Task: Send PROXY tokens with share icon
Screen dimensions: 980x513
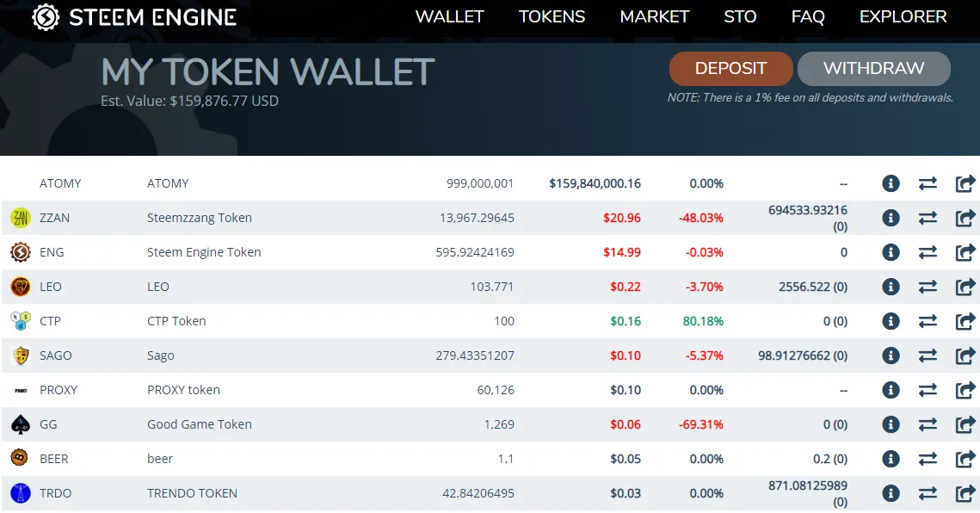Action: click(x=965, y=390)
